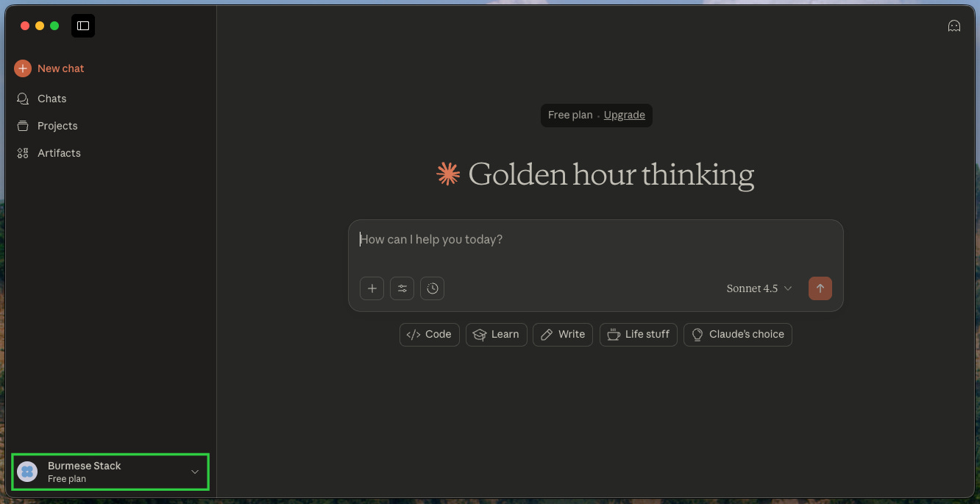Open search and tools sliders icon
Image resolution: width=980 pixels, height=504 pixels.
402,288
